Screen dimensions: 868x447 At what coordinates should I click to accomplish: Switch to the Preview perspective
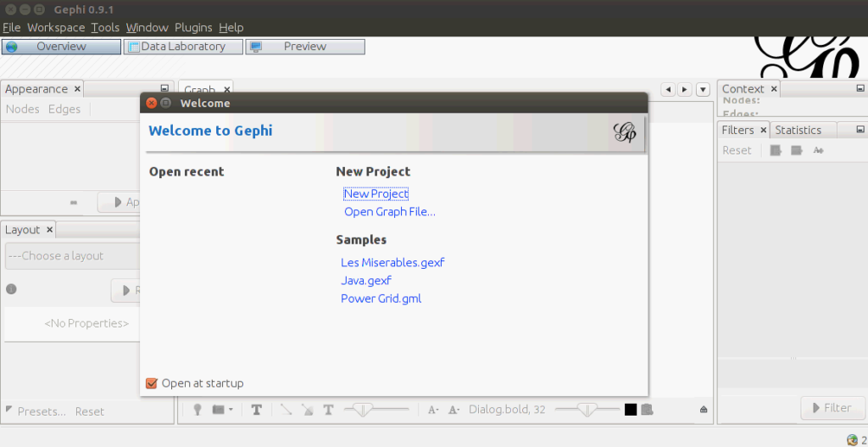pyautogui.click(x=305, y=47)
